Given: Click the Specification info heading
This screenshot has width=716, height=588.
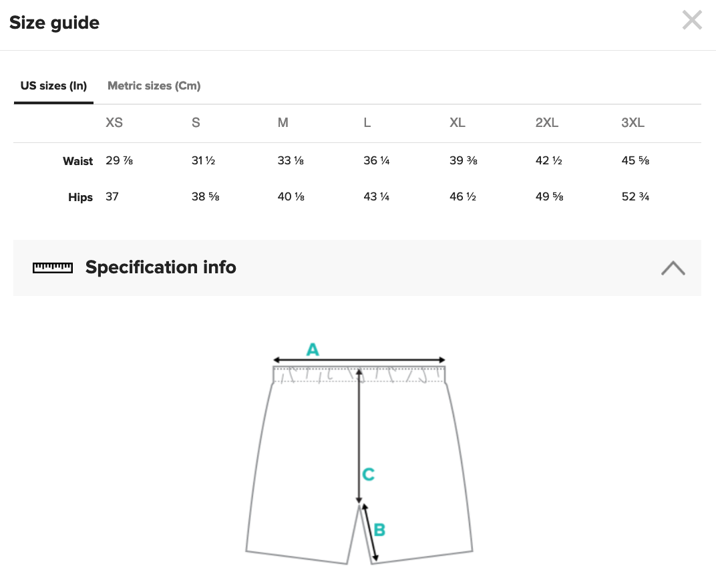Looking at the screenshot, I should click(161, 267).
